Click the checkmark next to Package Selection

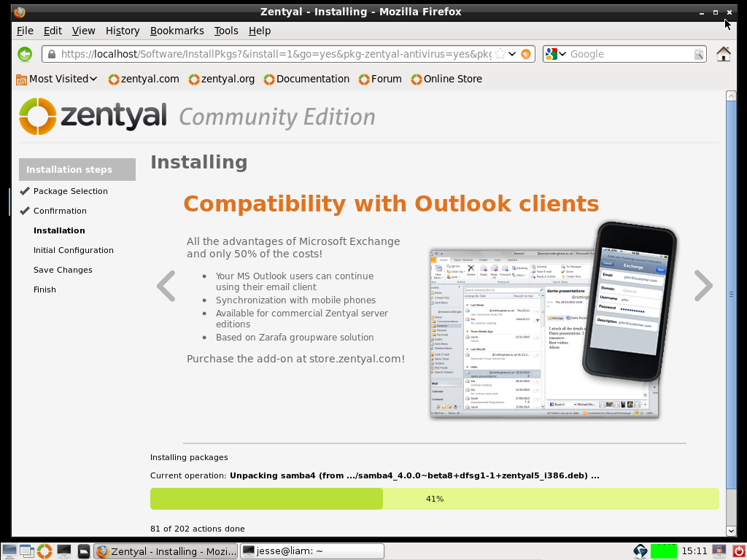pos(25,191)
